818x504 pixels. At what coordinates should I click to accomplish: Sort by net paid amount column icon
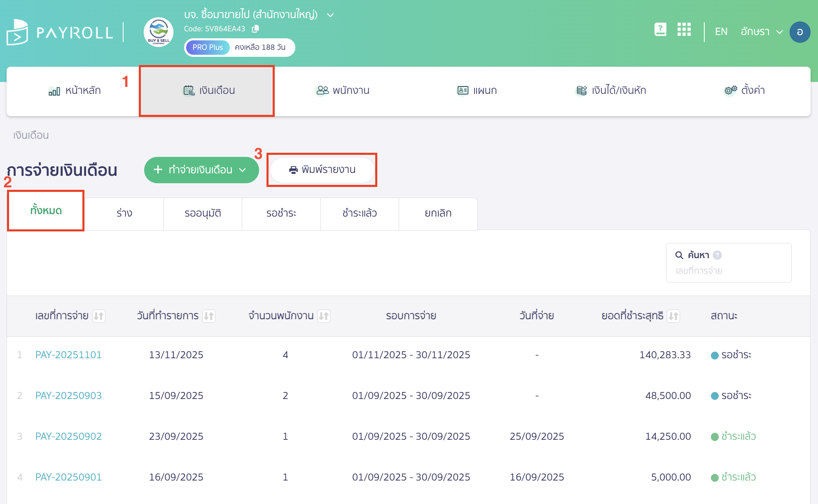pos(673,316)
